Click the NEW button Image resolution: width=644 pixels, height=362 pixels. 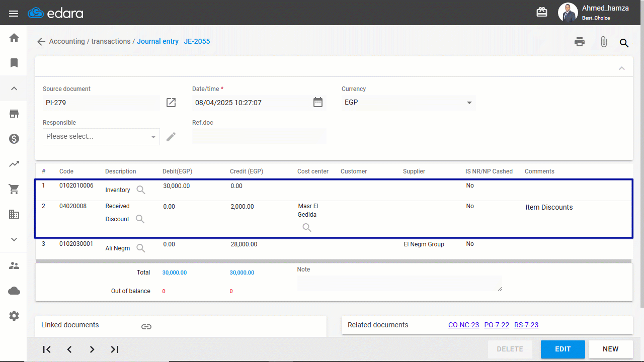pos(611,349)
